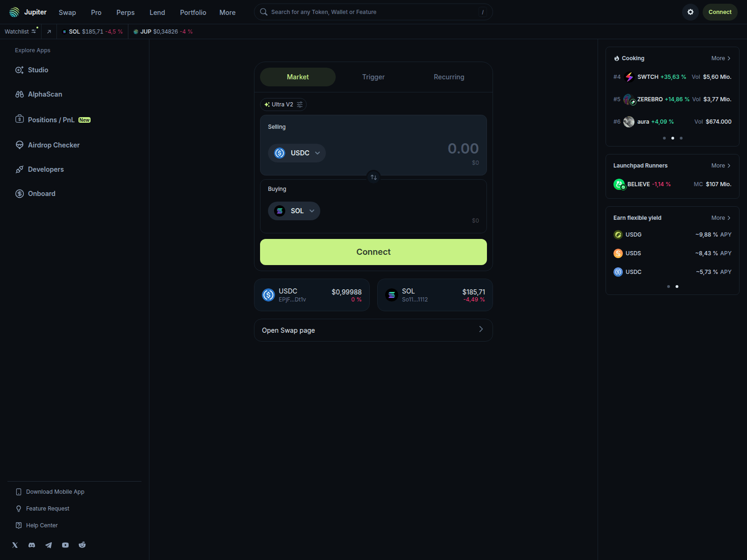Open Ultra V2 swap settings sliders
This screenshot has height=560, width=747.
pyautogui.click(x=300, y=105)
